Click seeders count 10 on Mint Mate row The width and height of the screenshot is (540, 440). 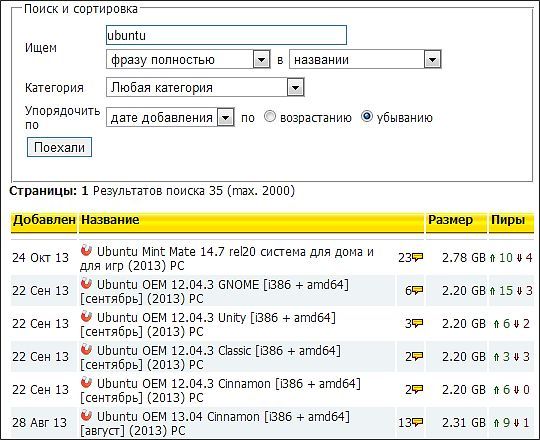pyautogui.click(x=506, y=258)
